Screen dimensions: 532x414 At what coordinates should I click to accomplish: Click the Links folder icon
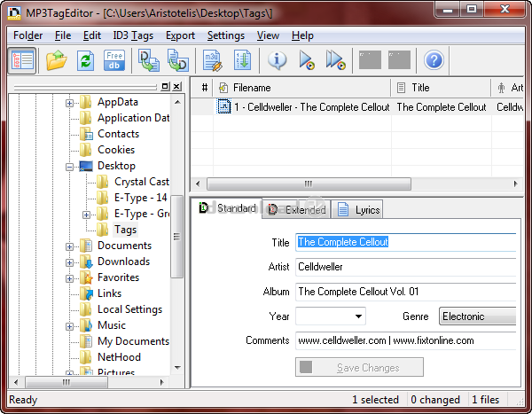(86, 293)
